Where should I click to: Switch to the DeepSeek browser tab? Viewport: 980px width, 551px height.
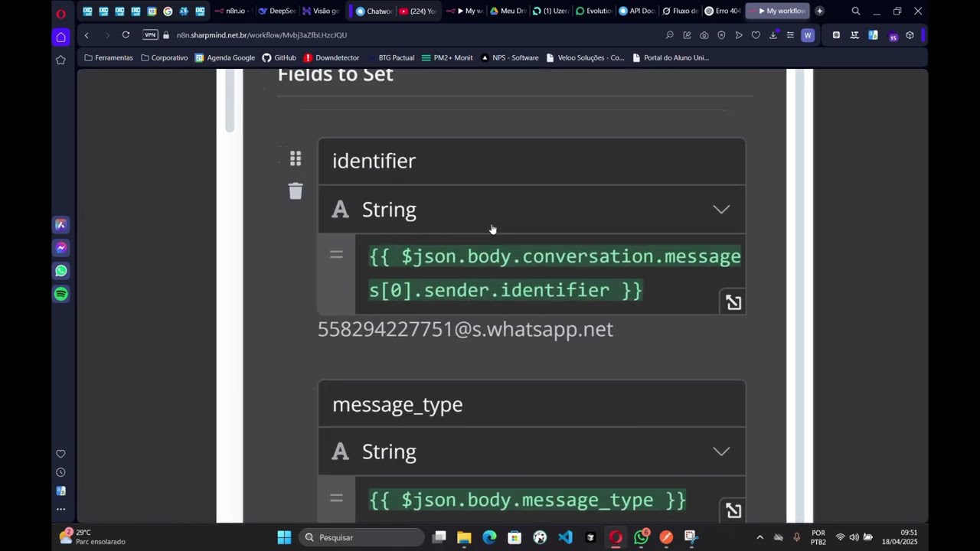pos(276,11)
